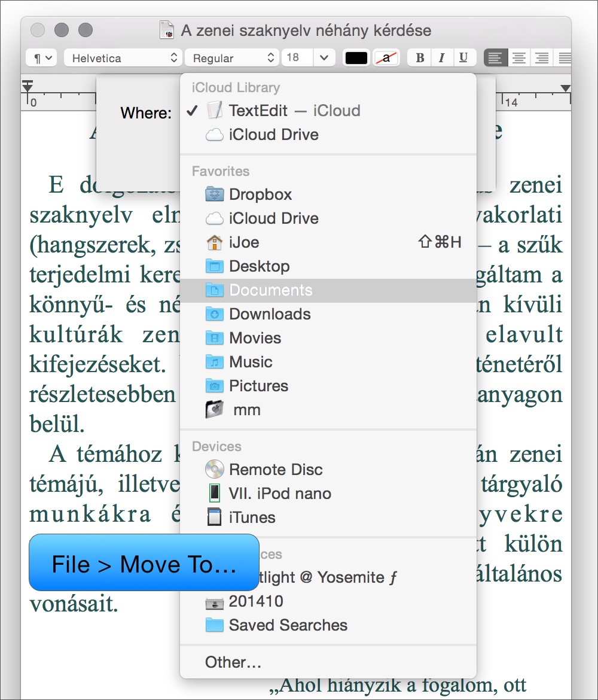Choose the iTunes device
Image resolution: width=598 pixels, height=700 pixels.
(x=328, y=518)
